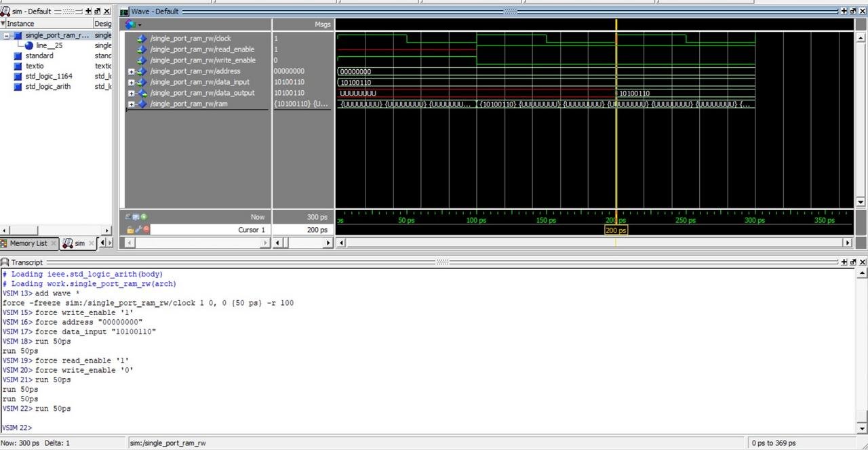Select the padlock icon to lock Cursor 1

pos(130,229)
